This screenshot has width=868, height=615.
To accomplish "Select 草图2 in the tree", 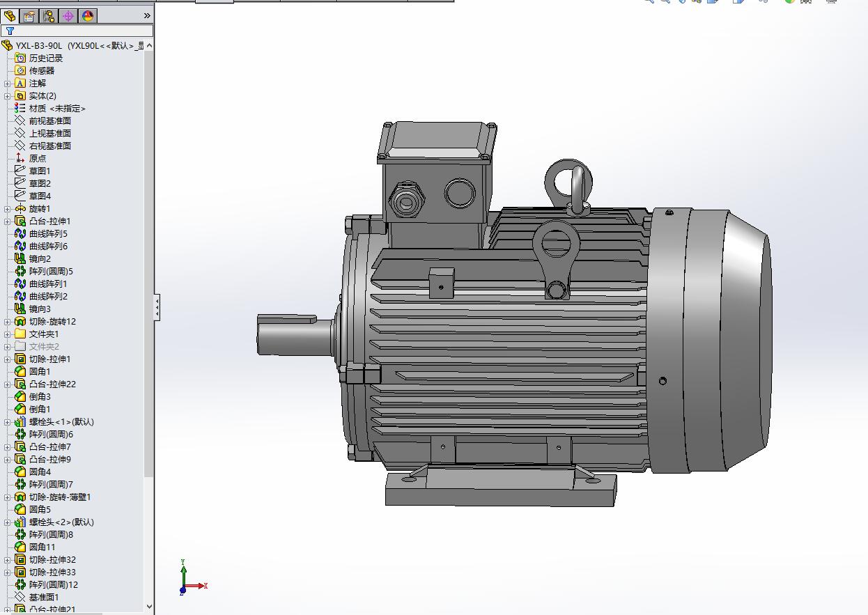I will coord(40,183).
